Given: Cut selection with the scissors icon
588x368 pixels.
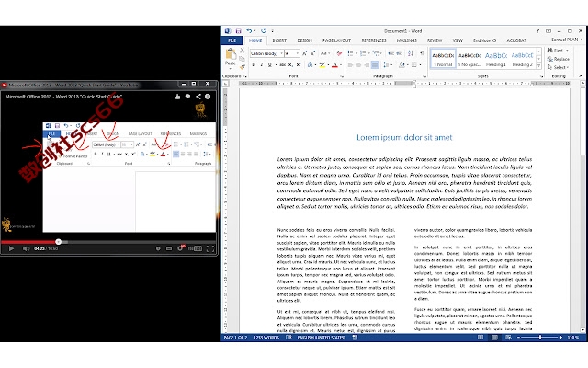Looking at the screenshot, I should (x=243, y=51).
